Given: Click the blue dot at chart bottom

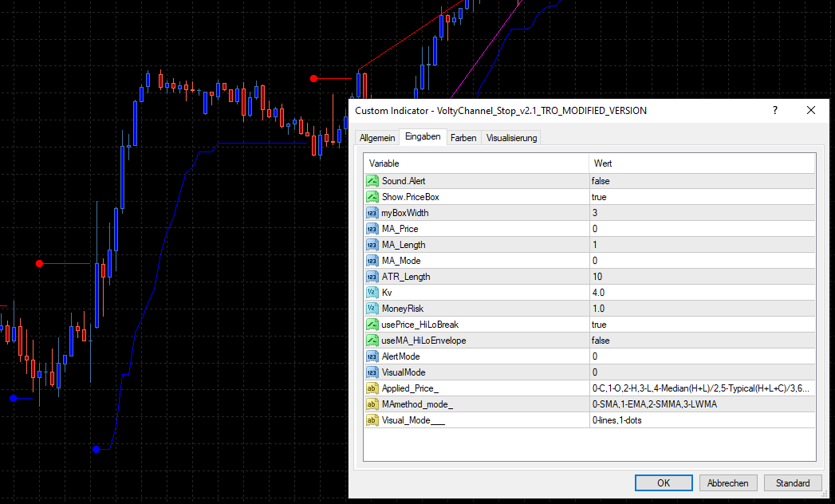Looking at the screenshot, I should point(96,449).
